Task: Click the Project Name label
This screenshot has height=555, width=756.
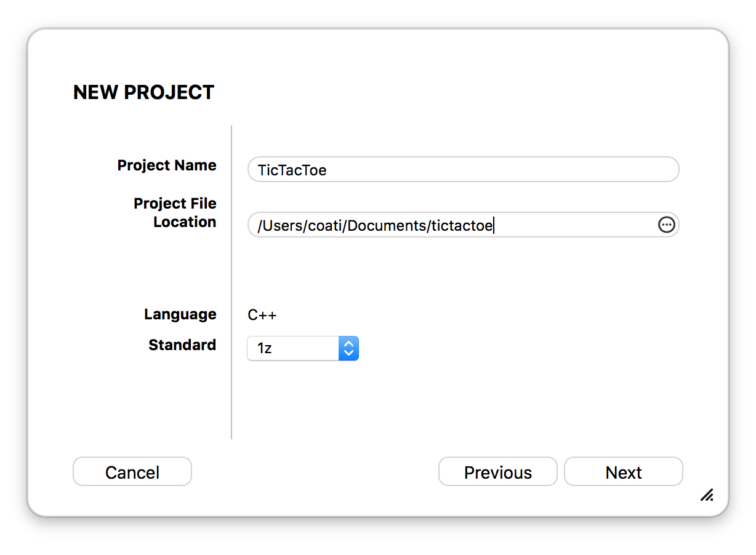Action: click(167, 166)
